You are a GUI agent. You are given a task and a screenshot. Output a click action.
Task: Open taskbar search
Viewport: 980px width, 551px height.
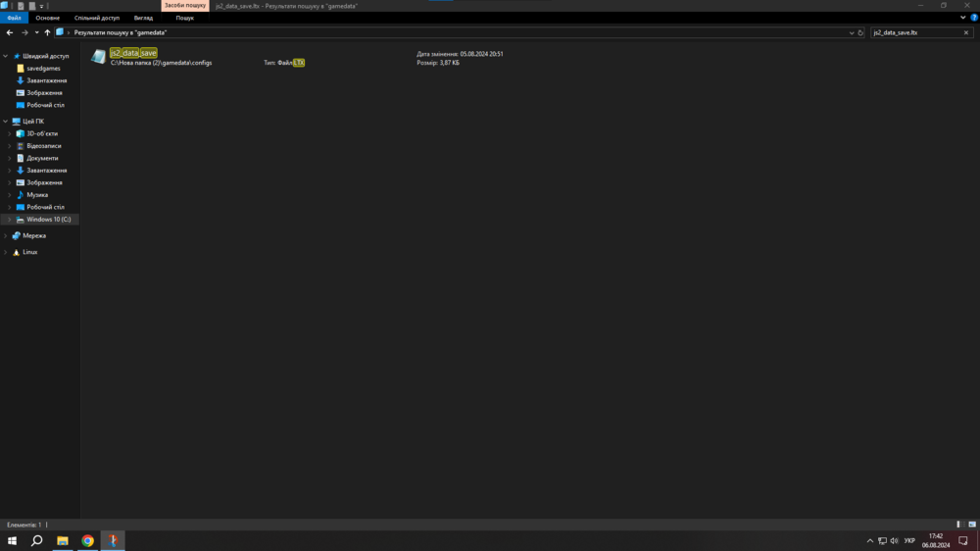click(37, 540)
